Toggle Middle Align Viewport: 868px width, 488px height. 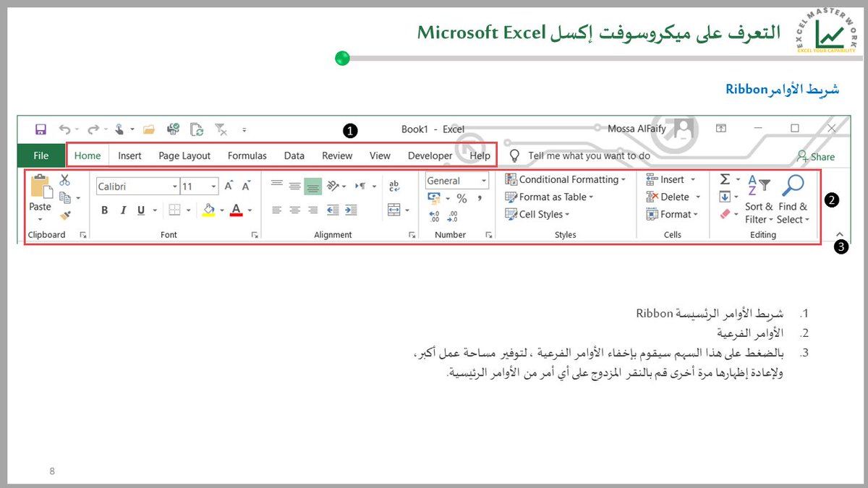click(x=294, y=186)
